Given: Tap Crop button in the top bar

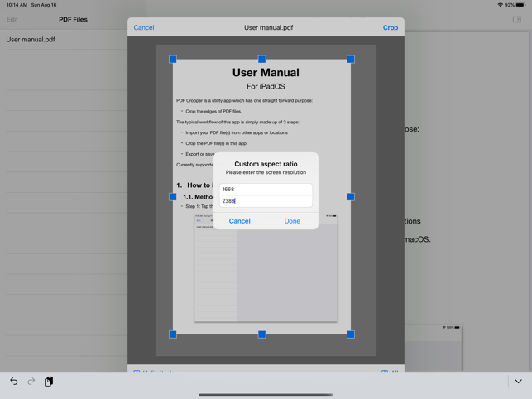Looking at the screenshot, I should (x=391, y=27).
